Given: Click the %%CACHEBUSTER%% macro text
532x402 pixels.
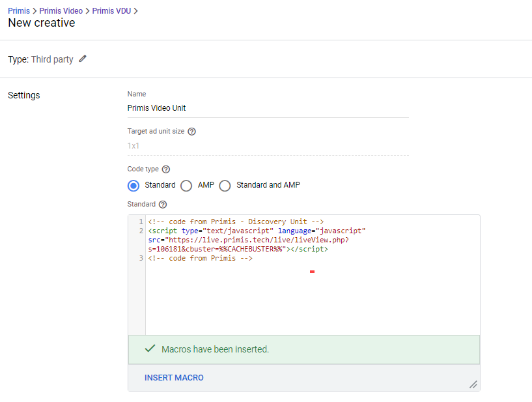Looking at the screenshot, I should pos(251,249).
